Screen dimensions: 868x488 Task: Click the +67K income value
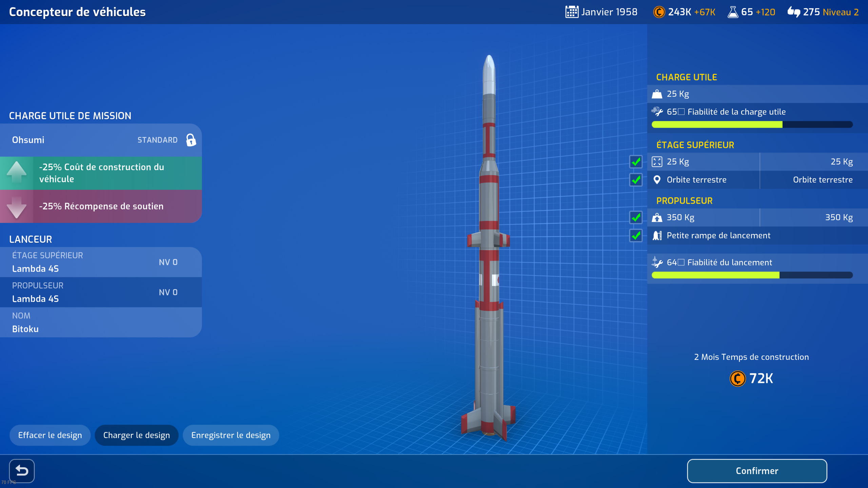pyautogui.click(x=705, y=12)
